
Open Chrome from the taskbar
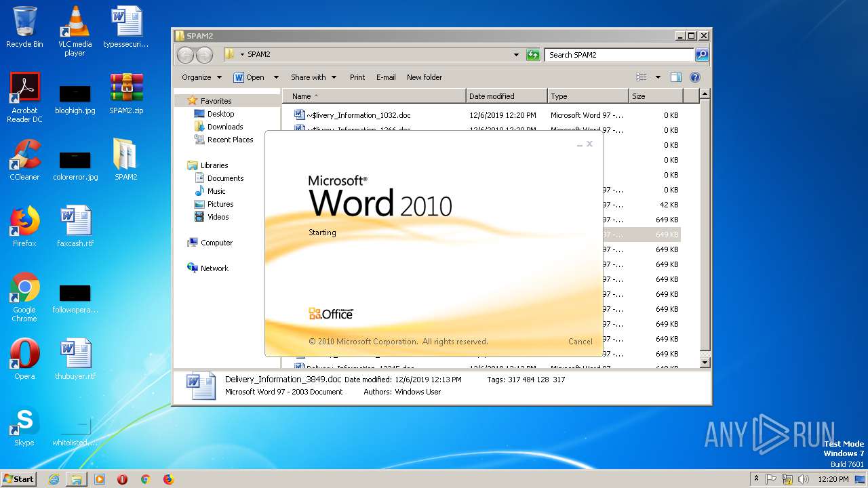[x=145, y=479]
